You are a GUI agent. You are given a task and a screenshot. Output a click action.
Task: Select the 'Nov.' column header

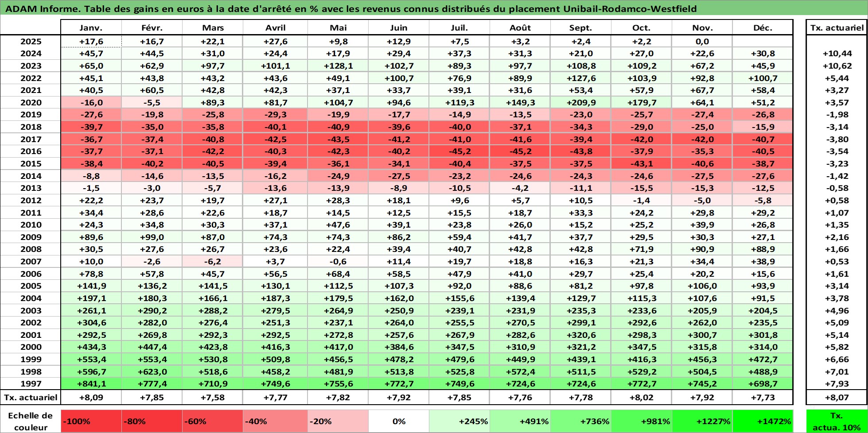coord(702,27)
